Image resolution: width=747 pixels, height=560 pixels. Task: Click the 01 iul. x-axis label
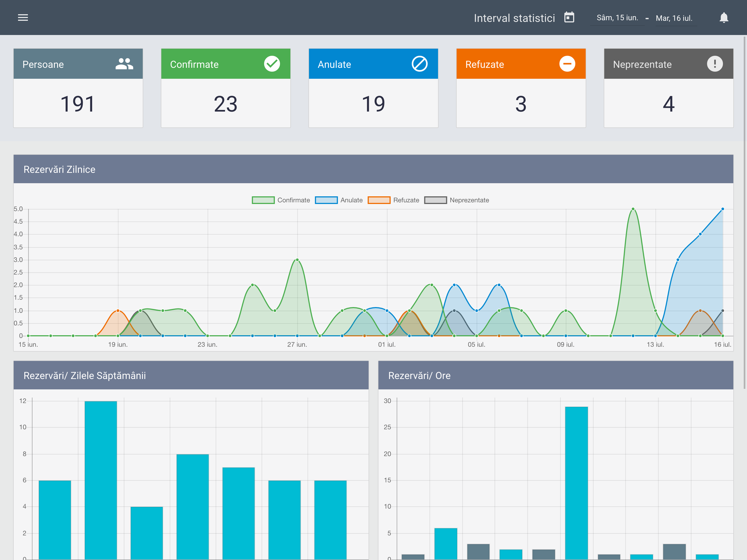[387, 345]
